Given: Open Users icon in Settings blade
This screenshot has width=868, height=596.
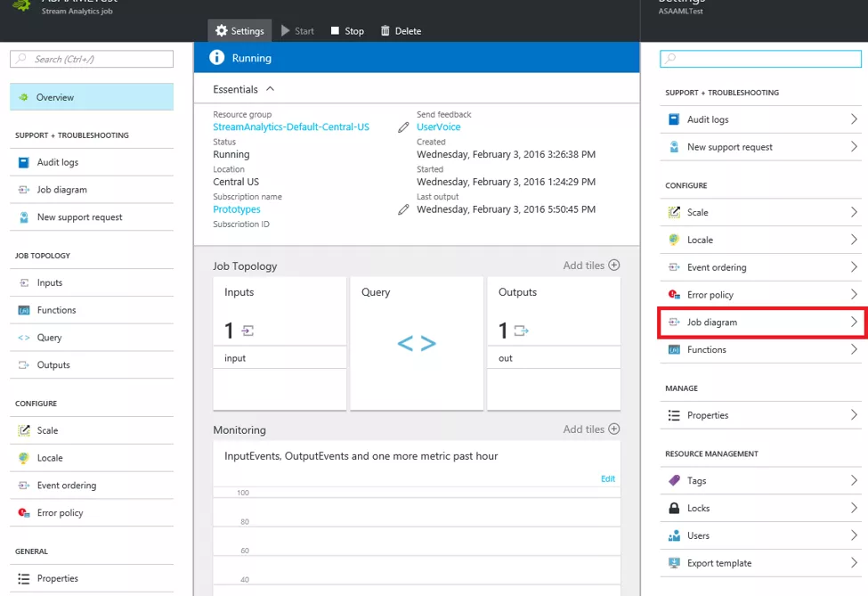Looking at the screenshot, I should tap(674, 535).
